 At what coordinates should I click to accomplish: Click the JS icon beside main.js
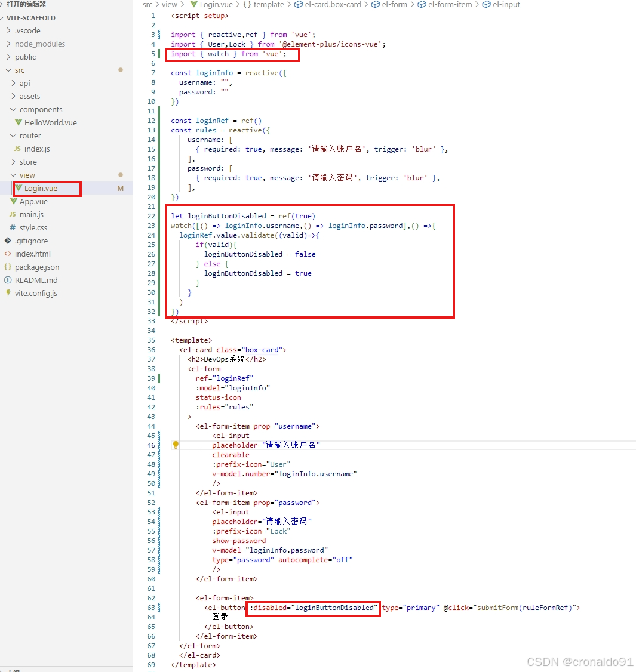coord(13,214)
